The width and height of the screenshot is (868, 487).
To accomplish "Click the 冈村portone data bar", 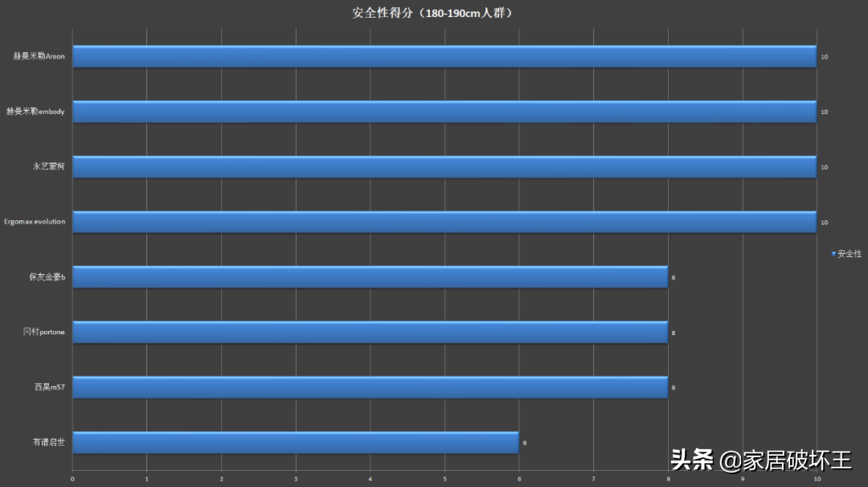I will [x=371, y=332].
